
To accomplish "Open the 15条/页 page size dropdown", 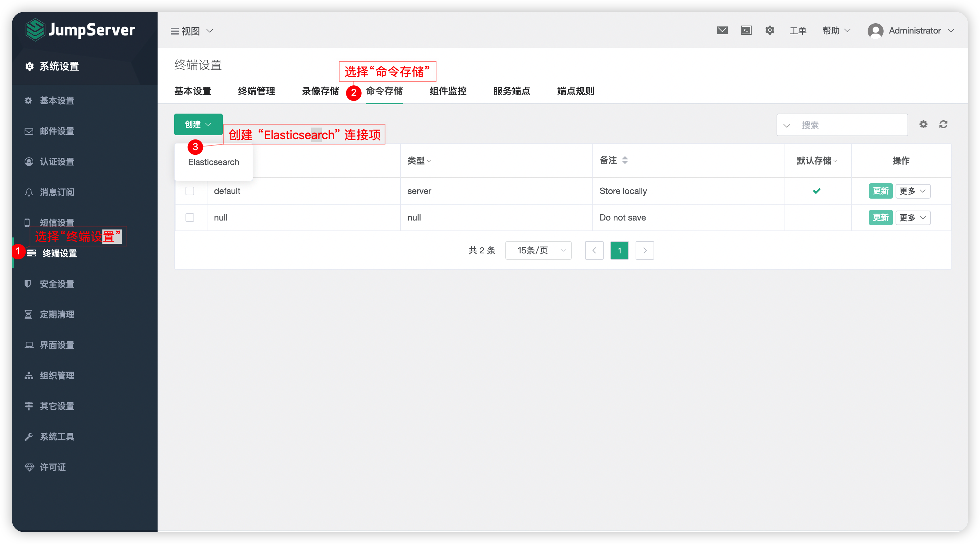I will click(x=538, y=250).
